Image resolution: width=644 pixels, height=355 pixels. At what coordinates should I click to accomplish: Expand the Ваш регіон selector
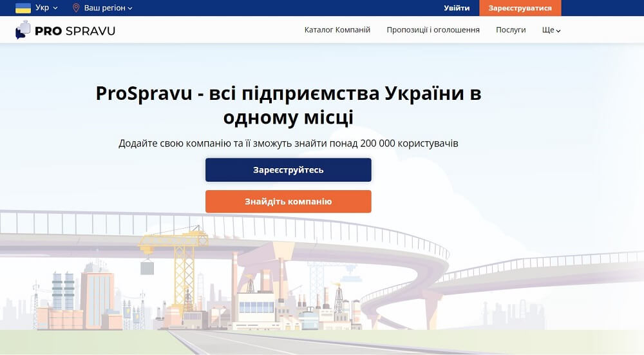[x=108, y=8]
